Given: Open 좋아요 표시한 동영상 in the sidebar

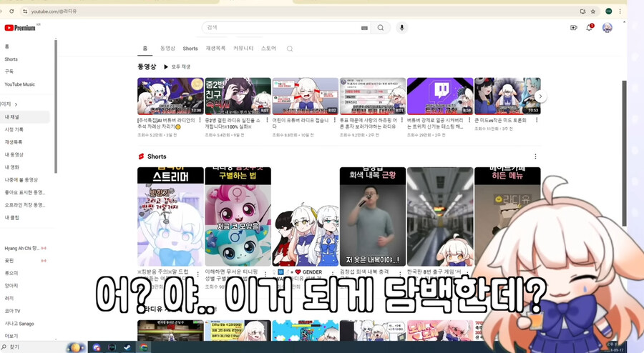Looking at the screenshot, I should [x=25, y=192].
